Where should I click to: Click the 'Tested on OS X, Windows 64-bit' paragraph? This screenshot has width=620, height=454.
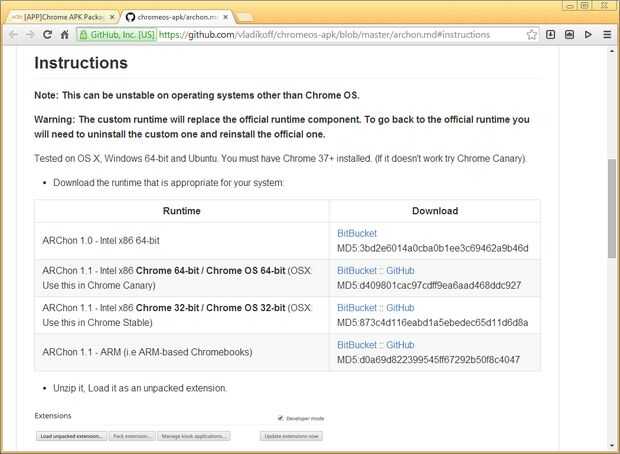(x=280, y=159)
